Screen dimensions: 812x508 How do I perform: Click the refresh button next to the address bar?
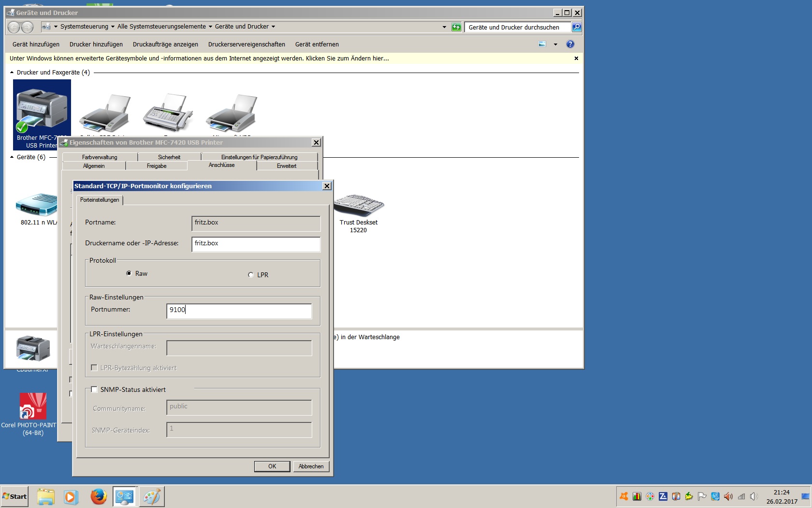click(x=456, y=27)
